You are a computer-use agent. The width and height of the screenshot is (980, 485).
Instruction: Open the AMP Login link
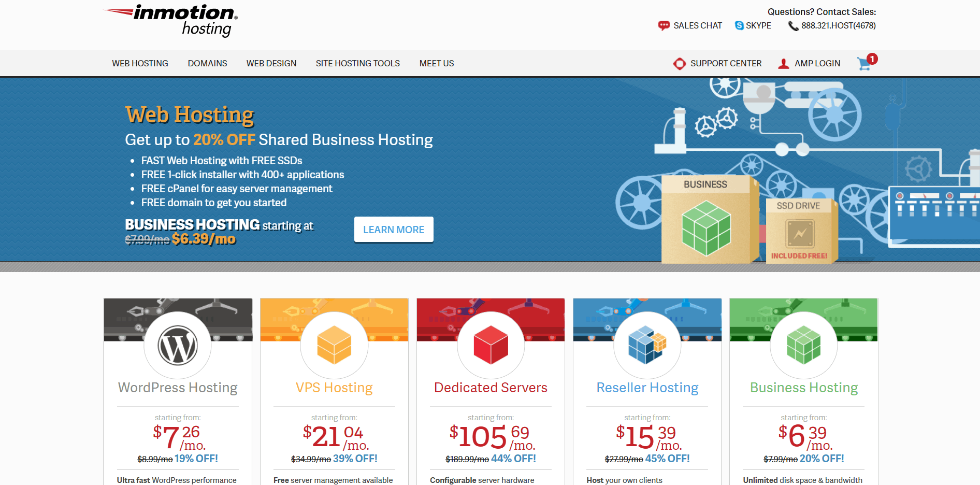(817, 63)
